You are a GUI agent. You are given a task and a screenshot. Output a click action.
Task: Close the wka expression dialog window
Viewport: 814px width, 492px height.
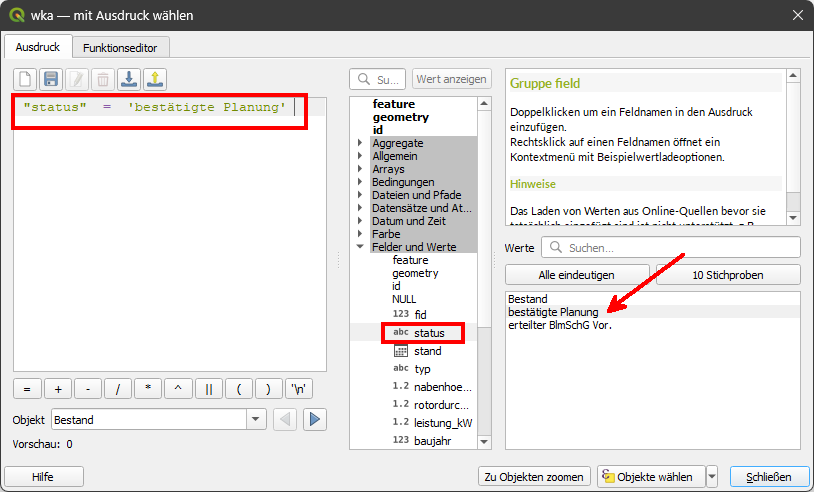(798, 15)
